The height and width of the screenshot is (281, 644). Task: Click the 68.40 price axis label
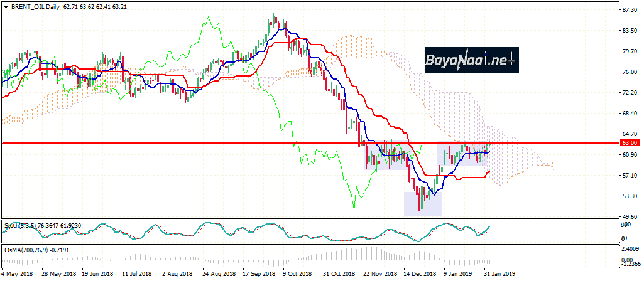[x=630, y=114]
